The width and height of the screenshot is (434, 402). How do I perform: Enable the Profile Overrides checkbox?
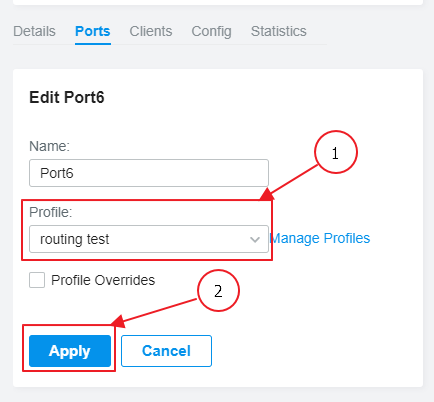tap(37, 280)
